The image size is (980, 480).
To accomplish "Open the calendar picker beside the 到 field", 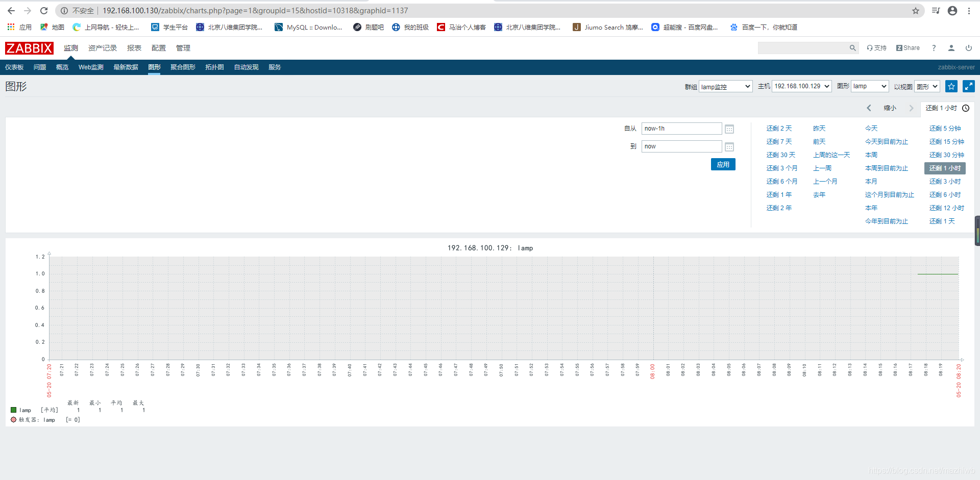I will [729, 147].
